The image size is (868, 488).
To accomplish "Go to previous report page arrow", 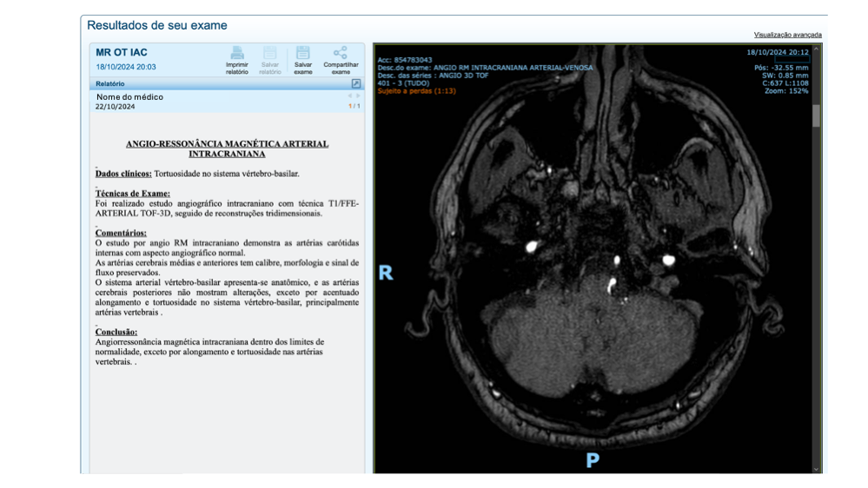I will pyautogui.click(x=350, y=96).
